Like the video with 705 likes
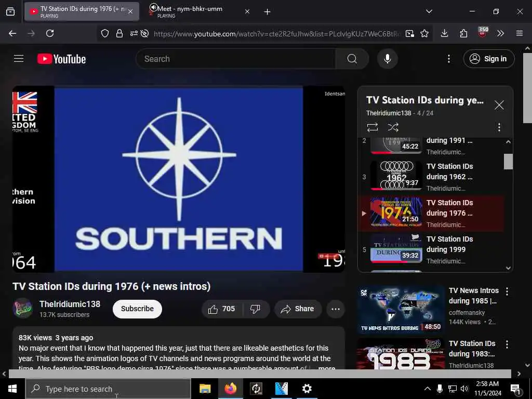Image resolution: width=532 pixels, height=399 pixels. coord(222,309)
